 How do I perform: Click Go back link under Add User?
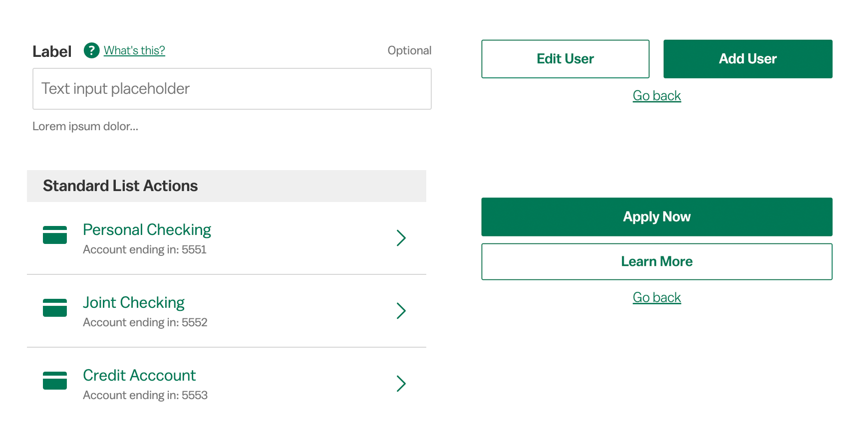[x=657, y=96]
